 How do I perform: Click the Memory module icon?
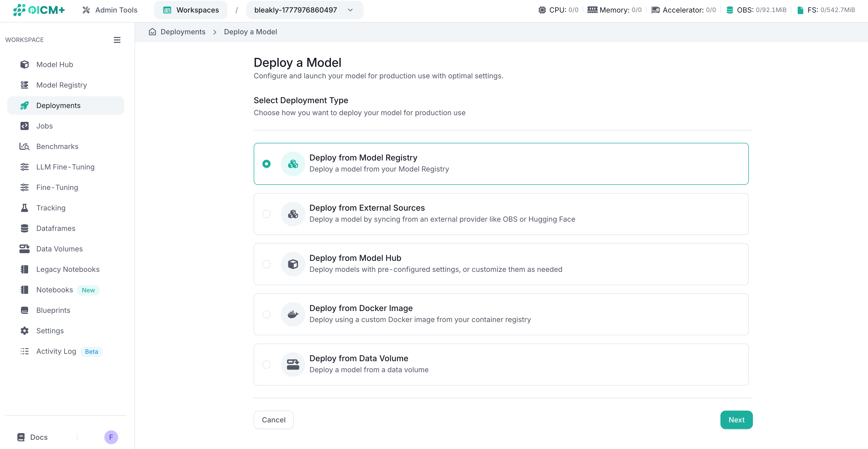click(x=592, y=10)
